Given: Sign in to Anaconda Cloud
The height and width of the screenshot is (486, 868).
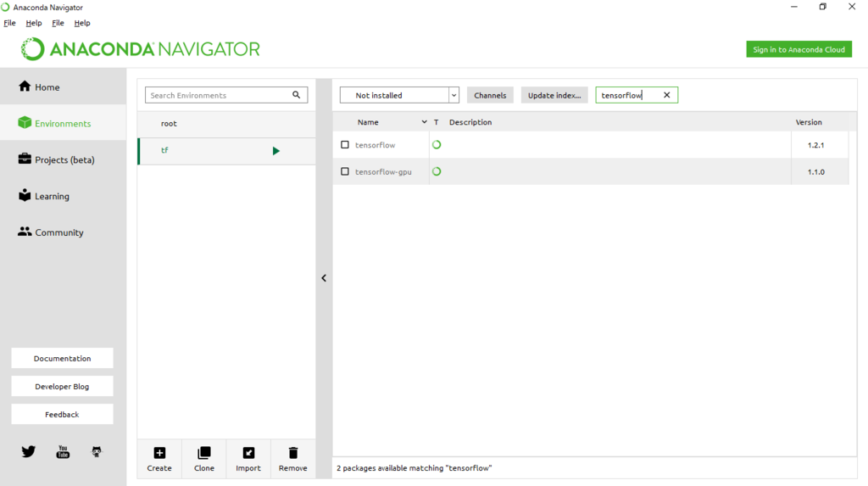Looking at the screenshot, I should point(798,49).
